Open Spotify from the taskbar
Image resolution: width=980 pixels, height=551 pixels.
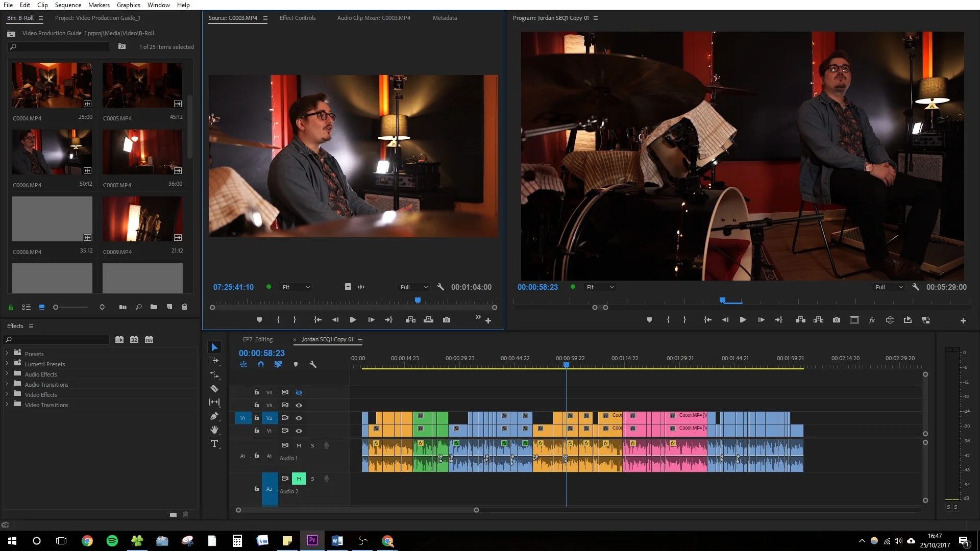click(112, 540)
